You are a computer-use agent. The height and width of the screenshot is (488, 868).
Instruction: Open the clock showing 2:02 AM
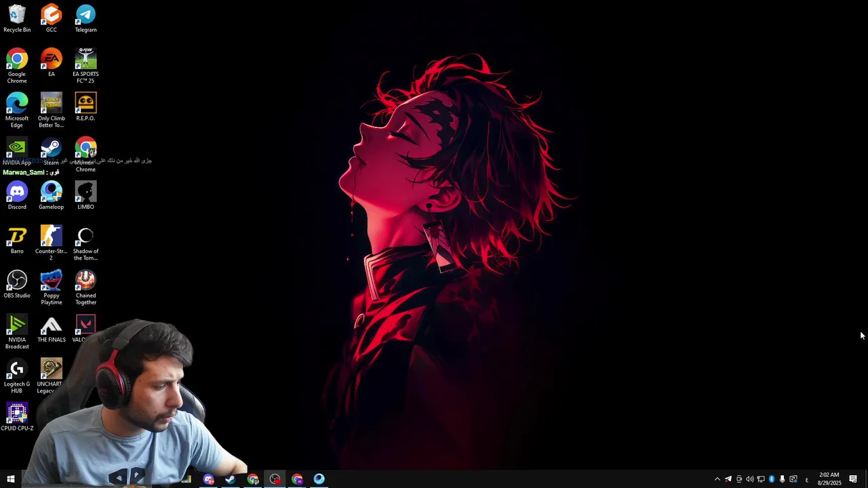click(x=829, y=479)
